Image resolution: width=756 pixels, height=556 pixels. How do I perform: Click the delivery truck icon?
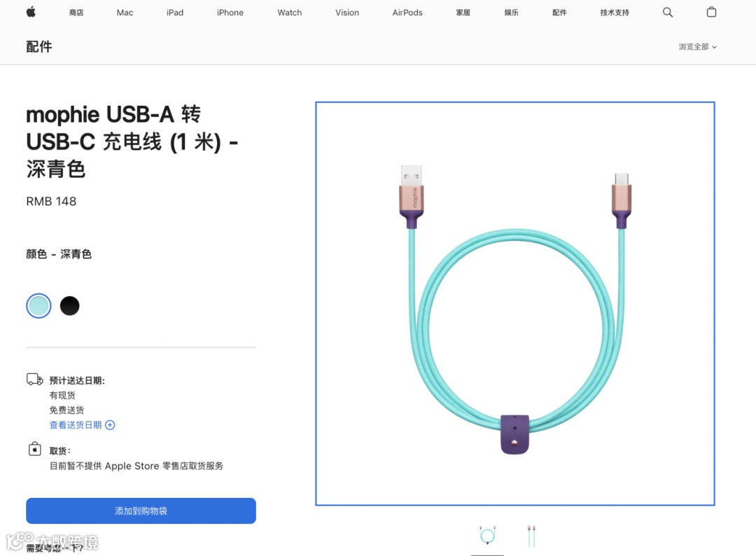coord(34,380)
